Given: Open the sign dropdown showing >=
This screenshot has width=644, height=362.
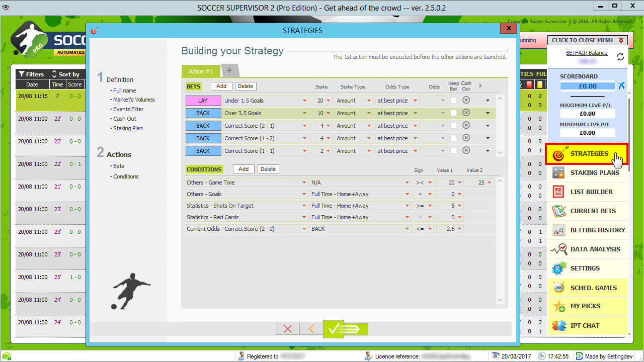Looking at the screenshot, I should (429, 206).
